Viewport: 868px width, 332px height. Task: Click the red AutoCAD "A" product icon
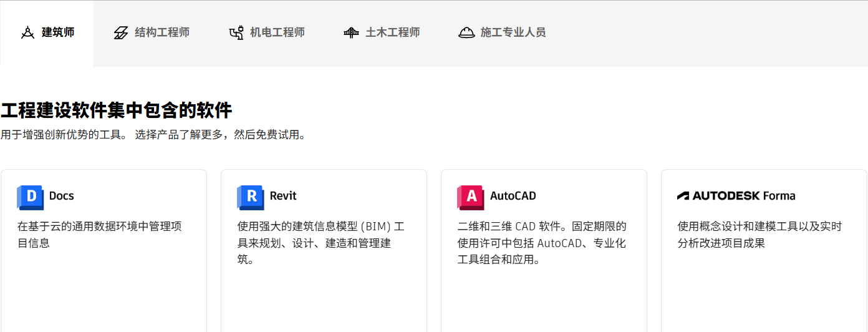[470, 197]
